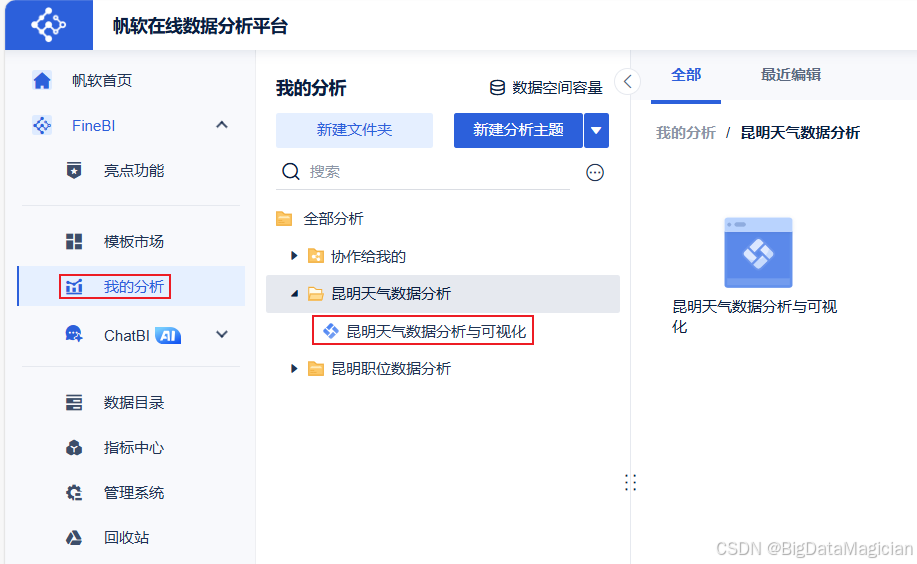Click the card caption 昆明天气数据分析与可视化
This screenshot has height=564, width=917.
coord(754,316)
